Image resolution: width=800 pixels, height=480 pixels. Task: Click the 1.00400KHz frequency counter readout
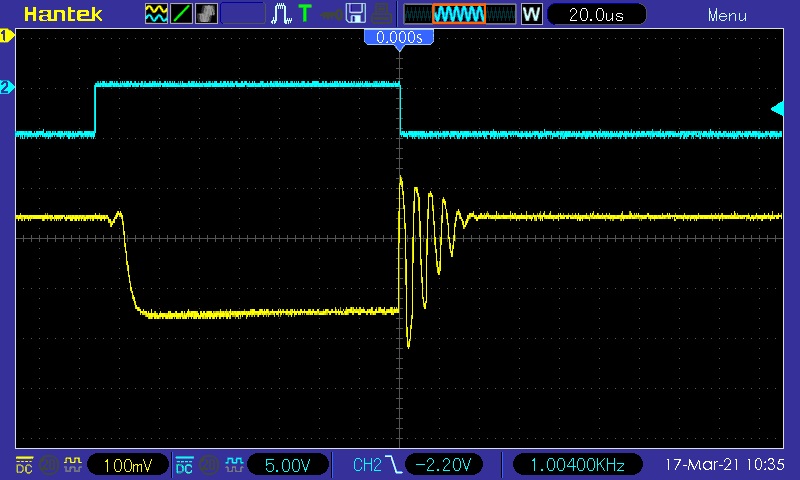pos(577,465)
